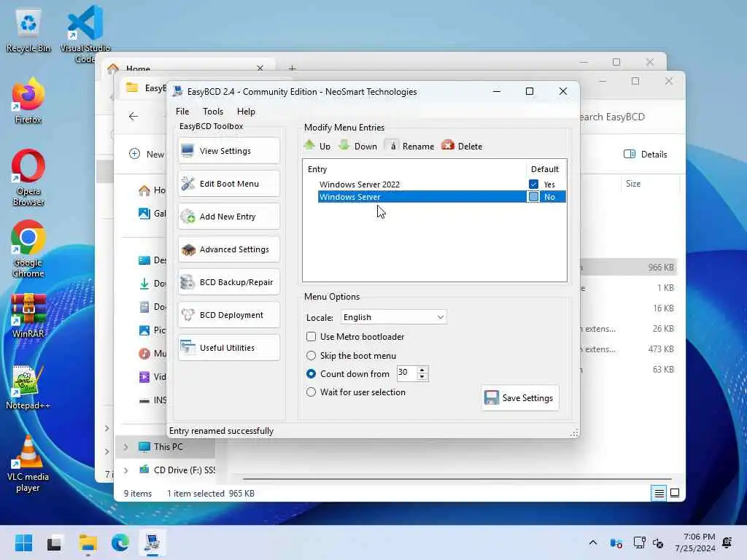Image resolution: width=747 pixels, height=560 pixels.
Task: Open taskbar clock and date
Action: pos(695,542)
